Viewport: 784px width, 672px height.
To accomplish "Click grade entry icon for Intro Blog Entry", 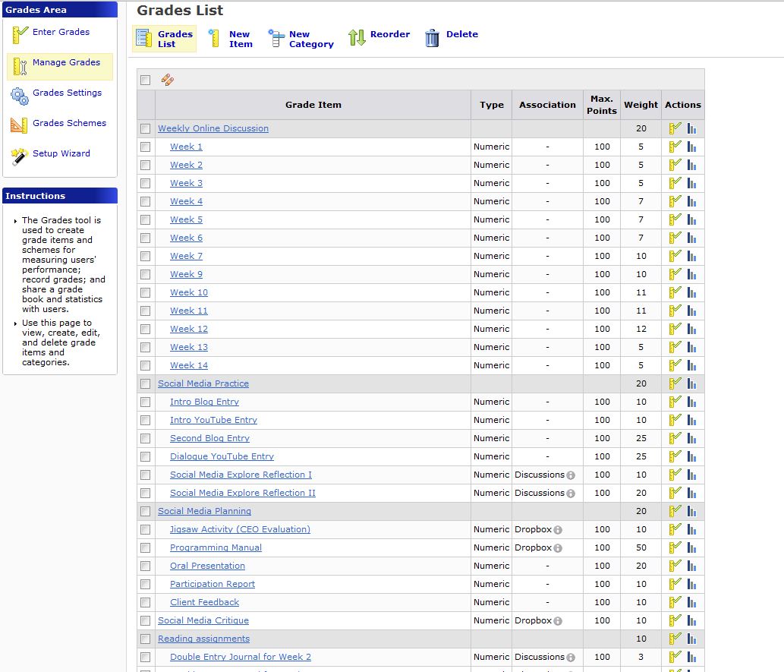I will (675, 402).
